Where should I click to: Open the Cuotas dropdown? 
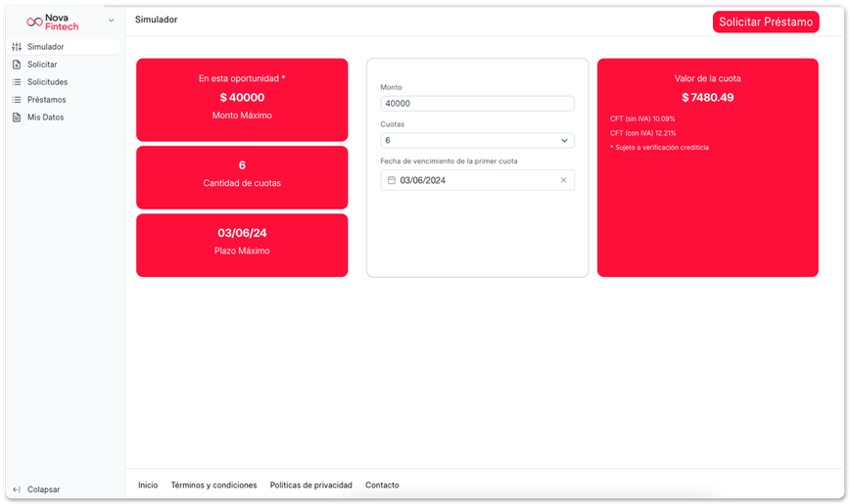pyautogui.click(x=477, y=141)
